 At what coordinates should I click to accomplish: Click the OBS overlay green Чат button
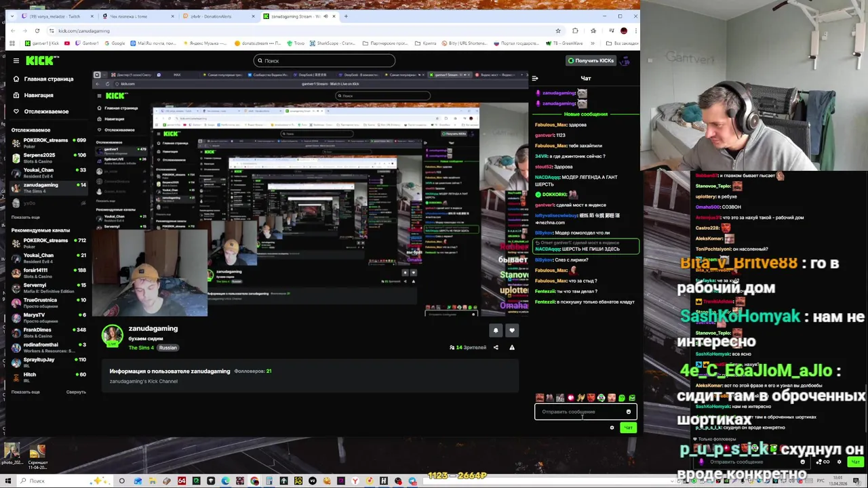pos(855,462)
